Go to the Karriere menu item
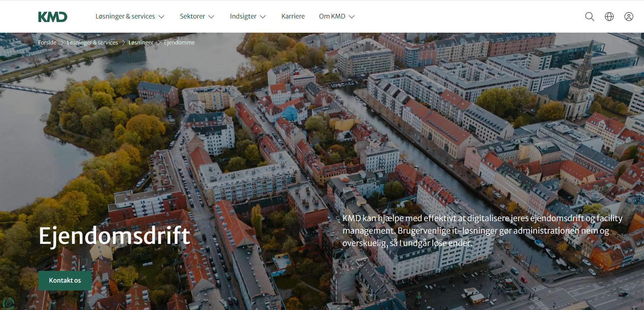 click(293, 16)
